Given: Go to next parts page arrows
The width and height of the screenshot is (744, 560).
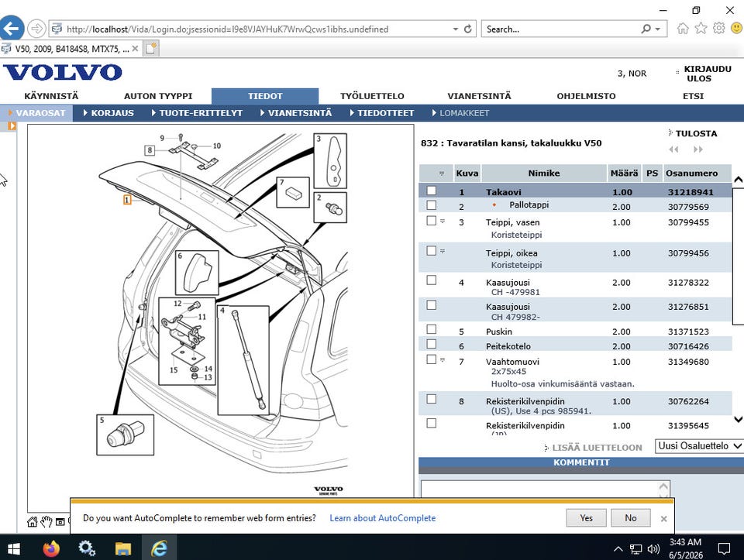Looking at the screenshot, I should pyautogui.click(x=698, y=149).
